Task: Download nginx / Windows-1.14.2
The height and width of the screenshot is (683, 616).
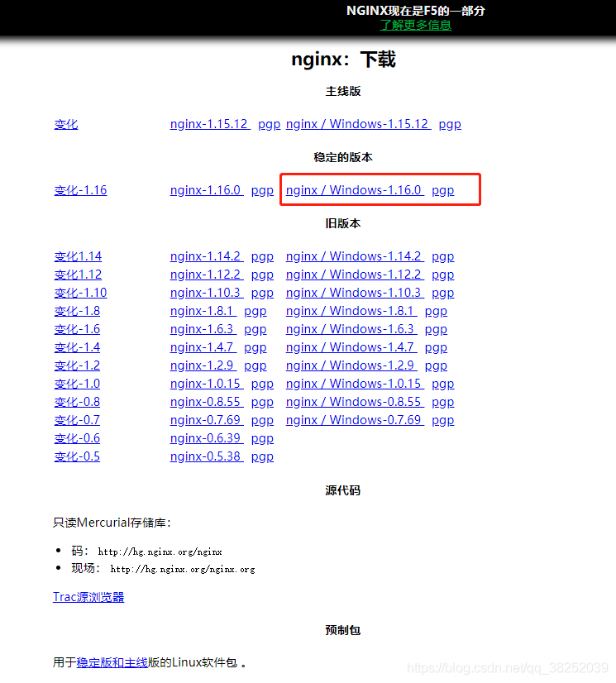Action: (355, 256)
